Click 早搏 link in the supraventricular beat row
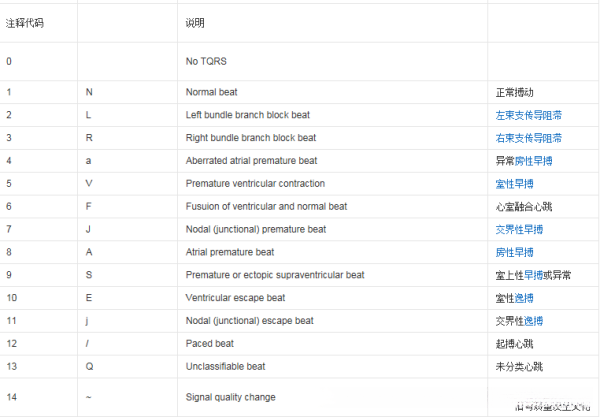 [x=535, y=275]
